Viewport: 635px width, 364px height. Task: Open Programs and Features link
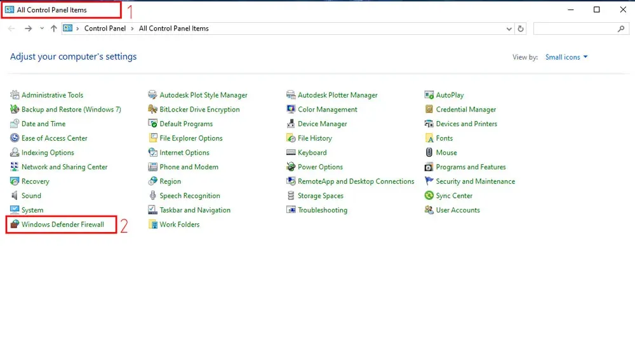click(x=471, y=167)
